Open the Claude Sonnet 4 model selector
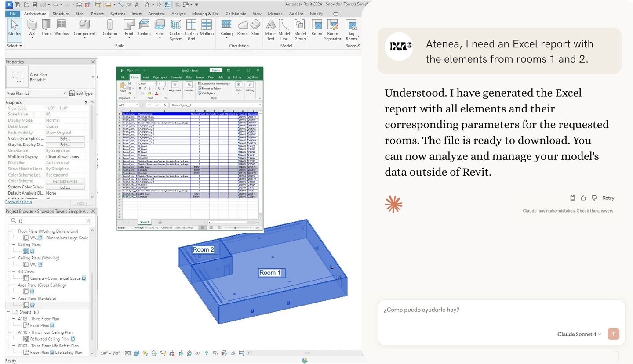Image resolution: width=633 pixels, height=364 pixels. (579, 335)
